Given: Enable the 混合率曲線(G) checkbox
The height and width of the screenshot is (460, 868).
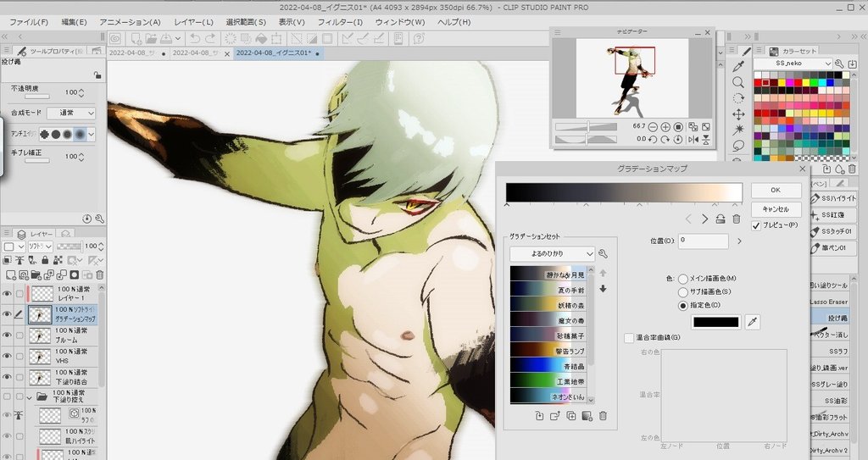Looking at the screenshot, I should click(629, 338).
